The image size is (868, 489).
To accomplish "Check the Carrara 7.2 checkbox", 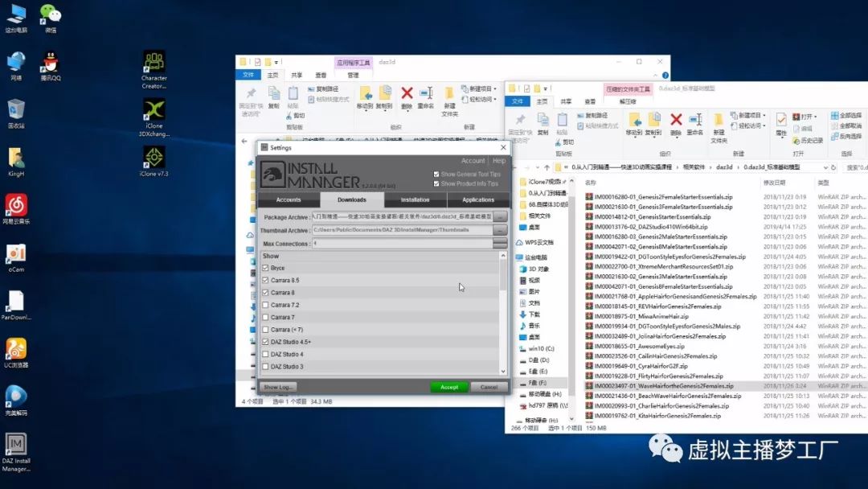I will pyautogui.click(x=265, y=305).
